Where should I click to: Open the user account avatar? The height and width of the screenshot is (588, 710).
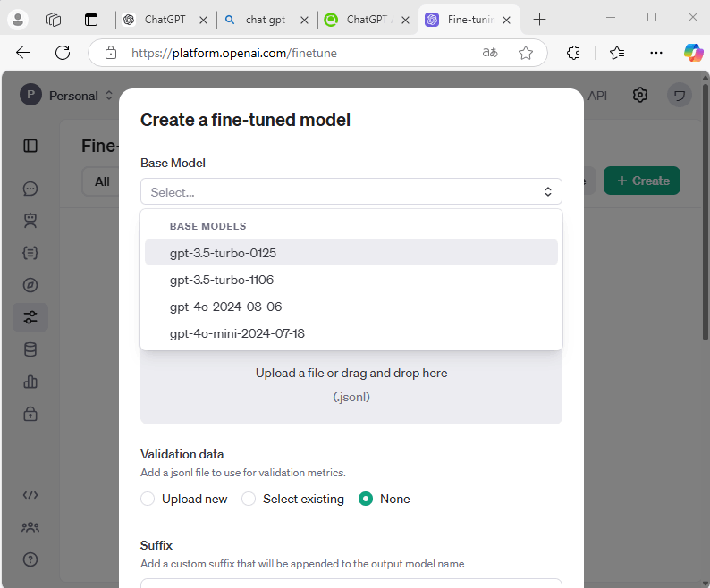pyautogui.click(x=680, y=95)
